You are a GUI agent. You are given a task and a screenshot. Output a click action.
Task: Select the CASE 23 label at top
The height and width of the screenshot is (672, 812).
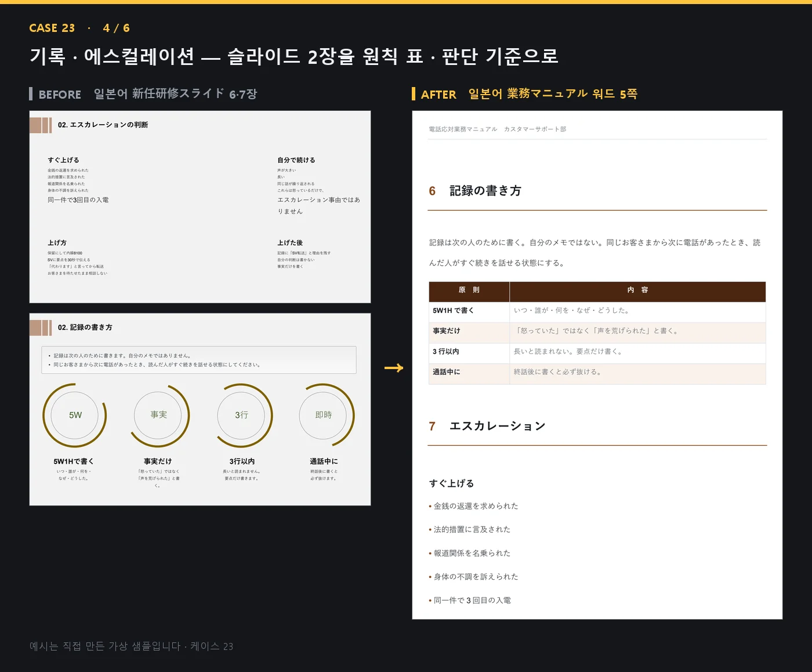52,28
